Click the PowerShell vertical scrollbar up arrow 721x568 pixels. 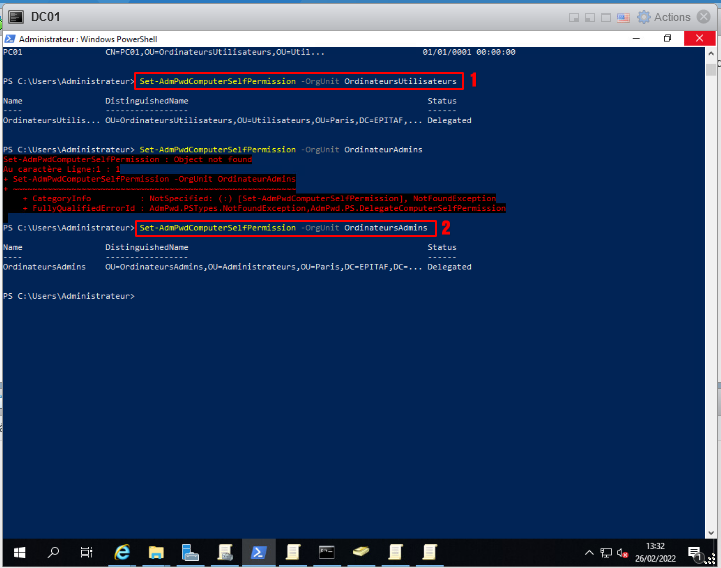click(x=712, y=51)
